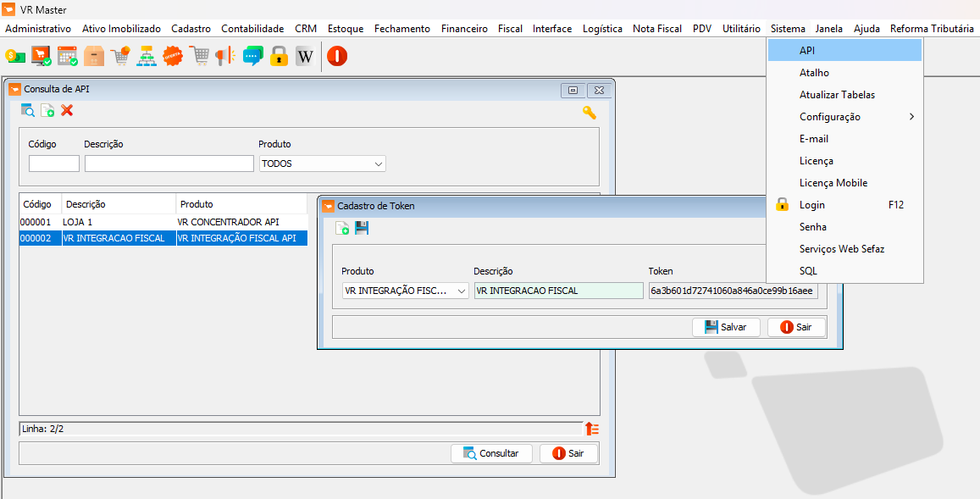Select Atualizar Tabelas from Sistema menu
This screenshot has width=980, height=499.
click(837, 95)
